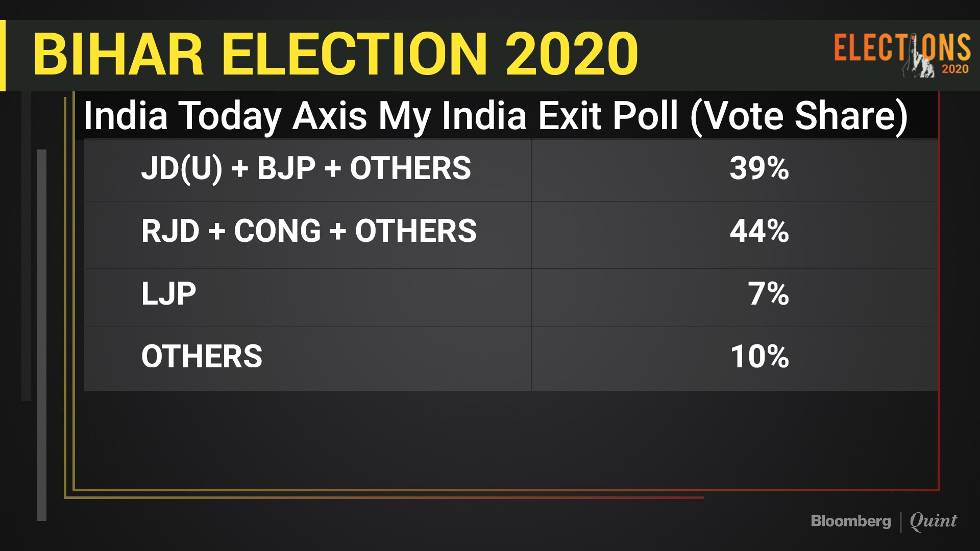Select the JD(U) + BJP + OTHERS row label

pyautogui.click(x=306, y=168)
